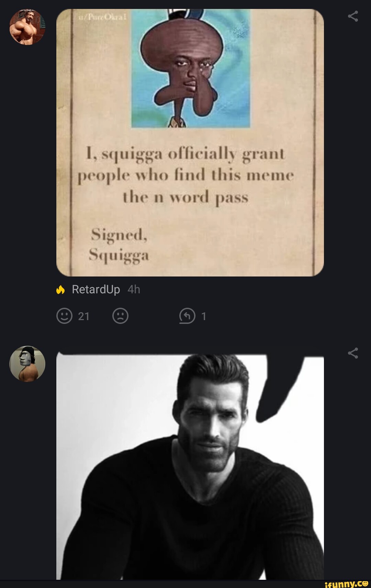Screen dimensions: 371x588
Task: Click the smile count showing 21
Action: click(x=85, y=316)
